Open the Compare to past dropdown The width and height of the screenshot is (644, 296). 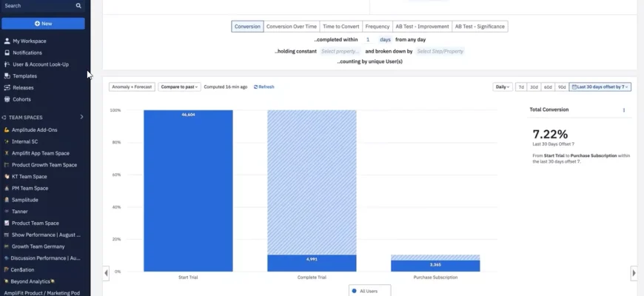click(179, 87)
